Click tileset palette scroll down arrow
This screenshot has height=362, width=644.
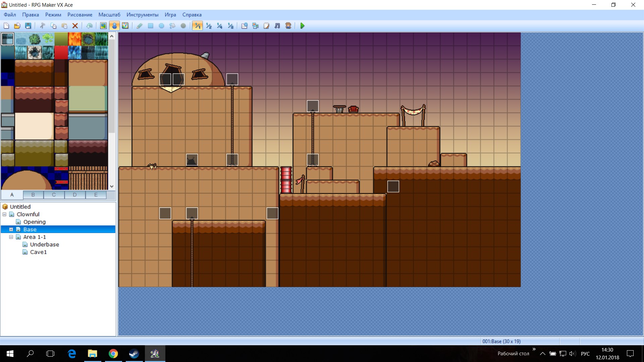(x=112, y=186)
